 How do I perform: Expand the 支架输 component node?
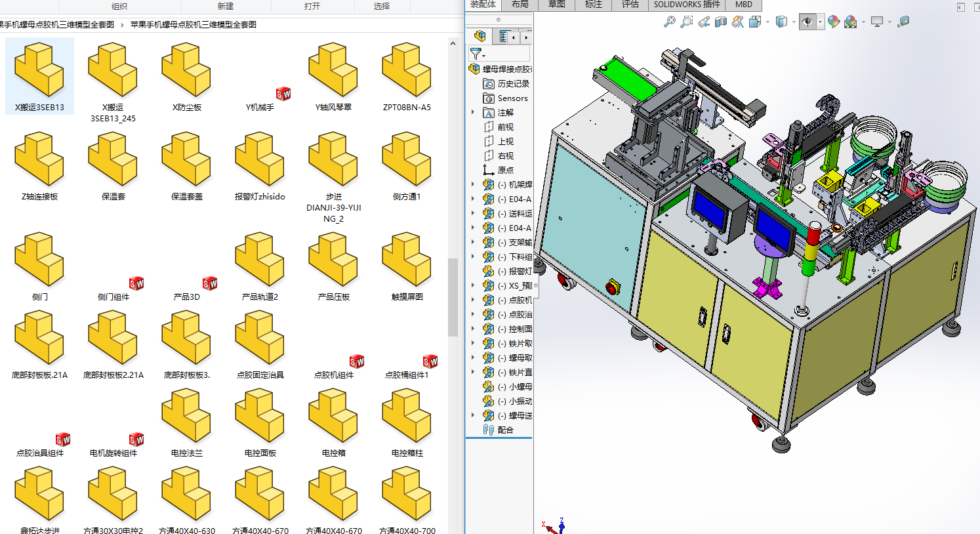pyautogui.click(x=473, y=242)
